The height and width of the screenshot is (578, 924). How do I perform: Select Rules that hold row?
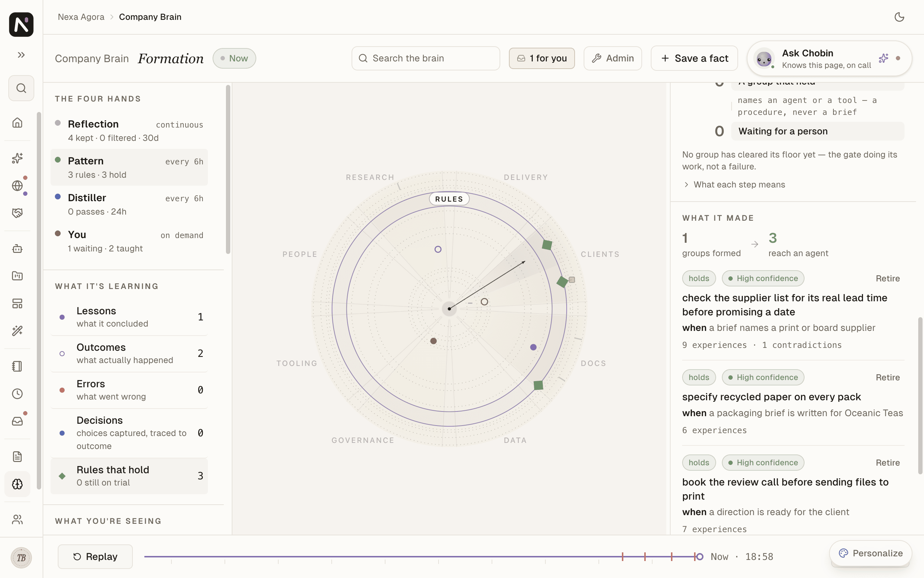(129, 476)
